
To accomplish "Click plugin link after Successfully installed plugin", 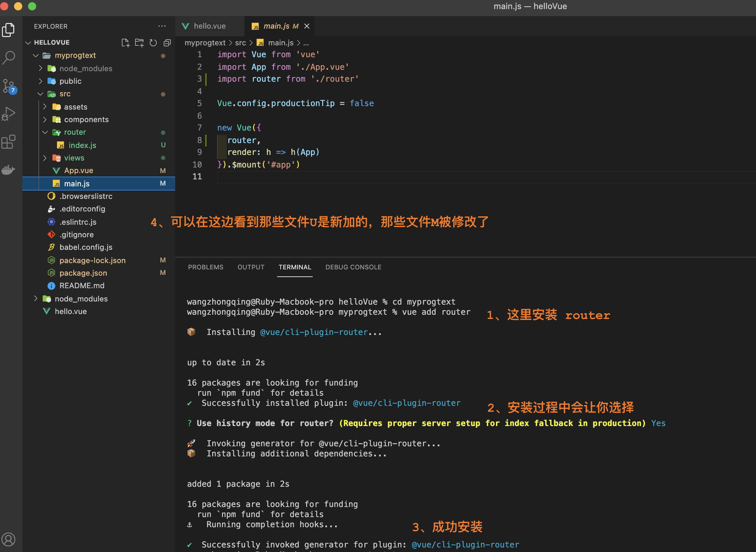I will 407,403.
